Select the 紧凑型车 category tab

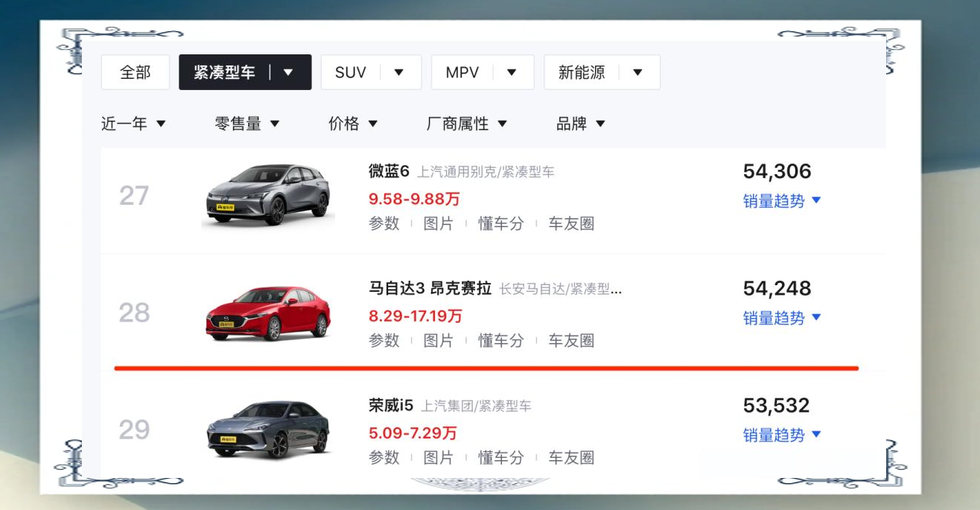coord(224,73)
